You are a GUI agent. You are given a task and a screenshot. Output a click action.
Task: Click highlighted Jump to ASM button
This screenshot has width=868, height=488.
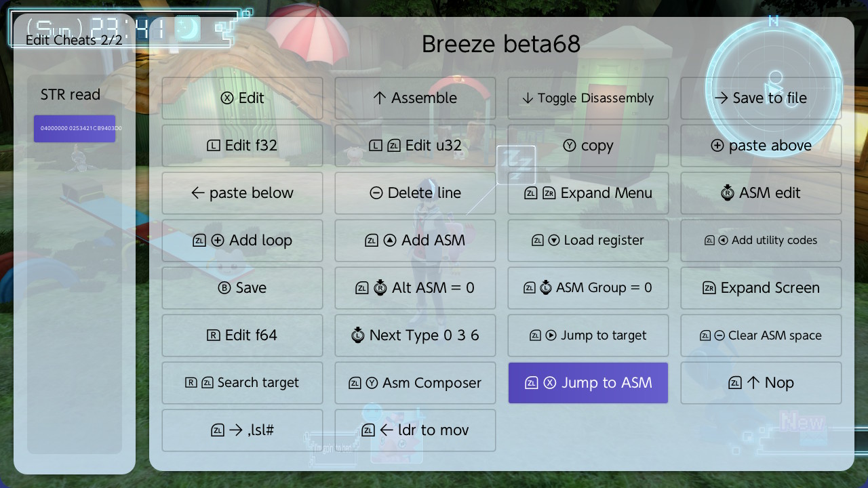pyautogui.click(x=588, y=383)
